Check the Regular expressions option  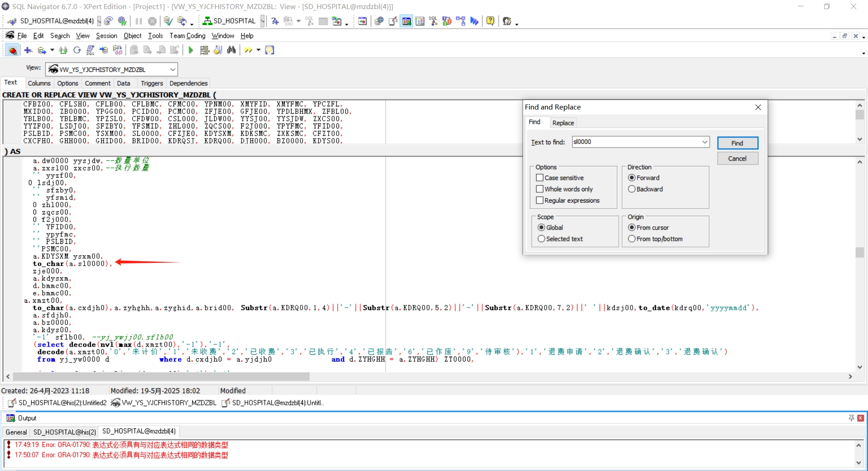coord(540,200)
